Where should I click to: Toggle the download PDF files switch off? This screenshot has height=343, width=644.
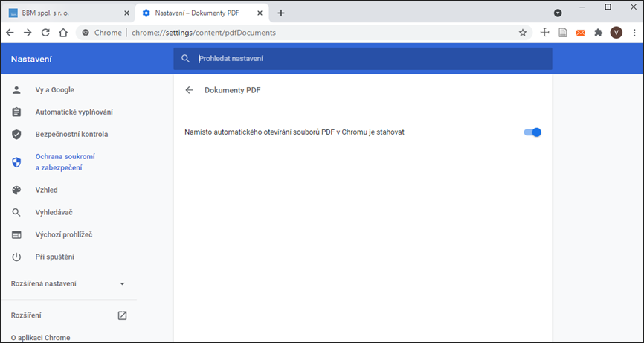tap(532, 132)
